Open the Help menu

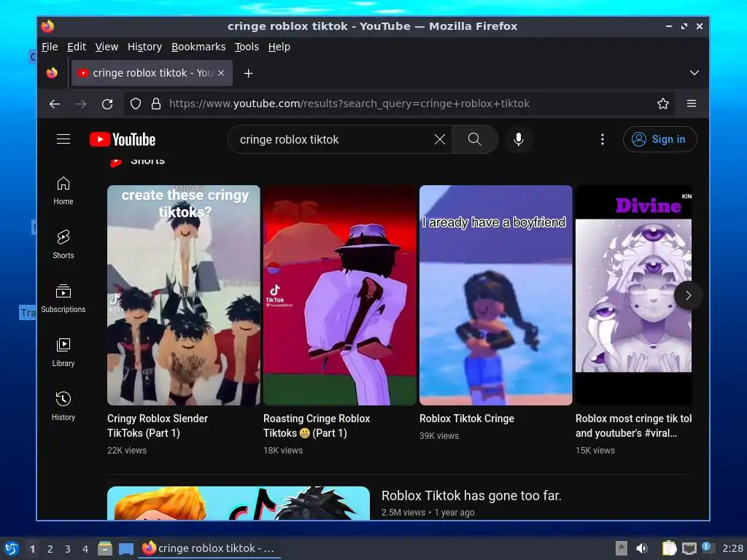point(279,47)
